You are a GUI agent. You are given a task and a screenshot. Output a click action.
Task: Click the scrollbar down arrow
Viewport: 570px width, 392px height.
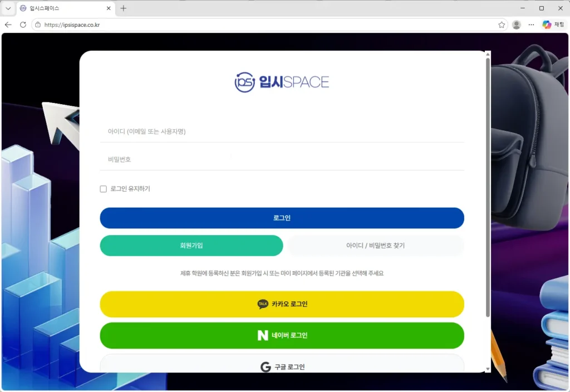point(488,369)
